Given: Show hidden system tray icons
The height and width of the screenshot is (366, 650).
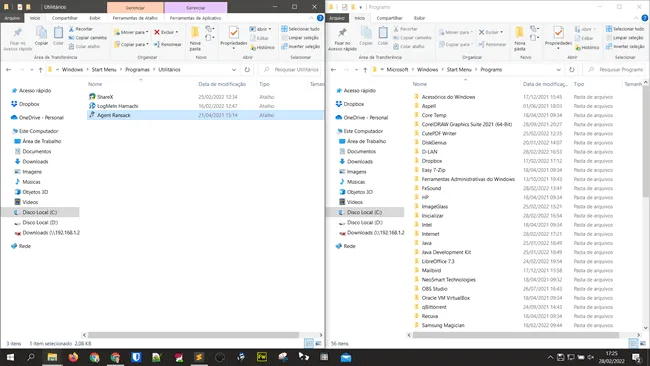Looking at the screenshot, I should pos(550,357).
